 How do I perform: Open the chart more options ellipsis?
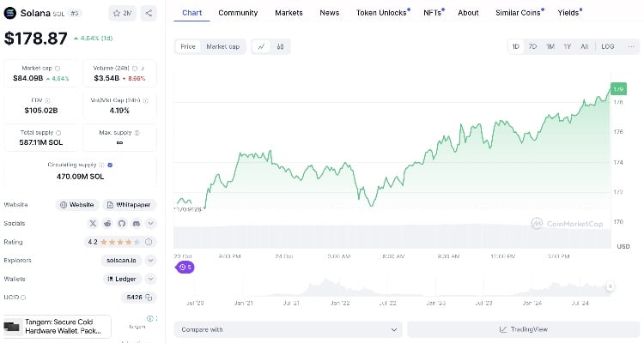[x=631, y=46]
